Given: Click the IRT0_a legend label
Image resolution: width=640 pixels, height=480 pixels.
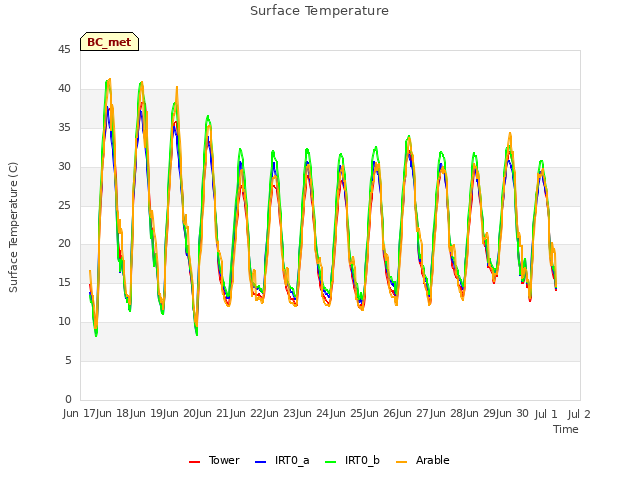Looking at the screenshot, I should 292,460.
